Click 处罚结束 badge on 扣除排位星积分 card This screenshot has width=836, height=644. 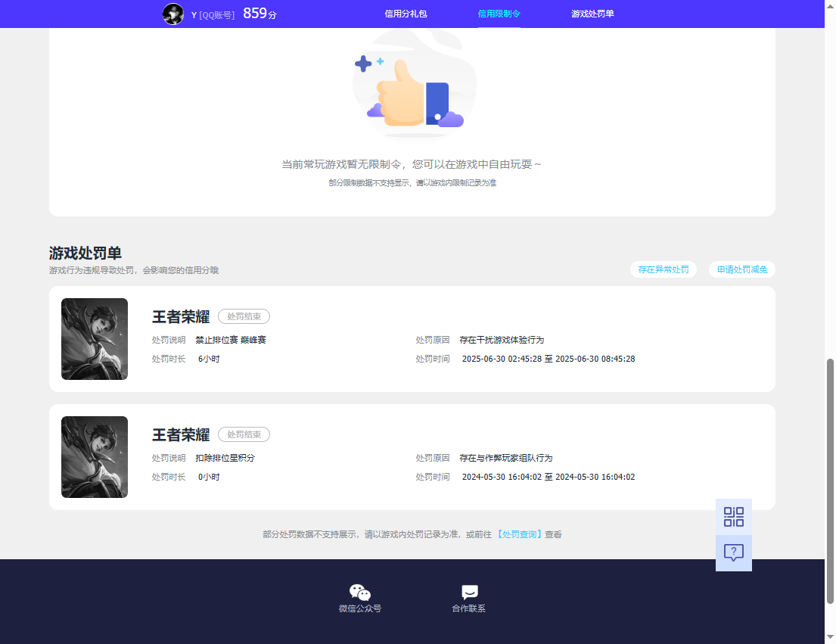[x=244, y=434]
